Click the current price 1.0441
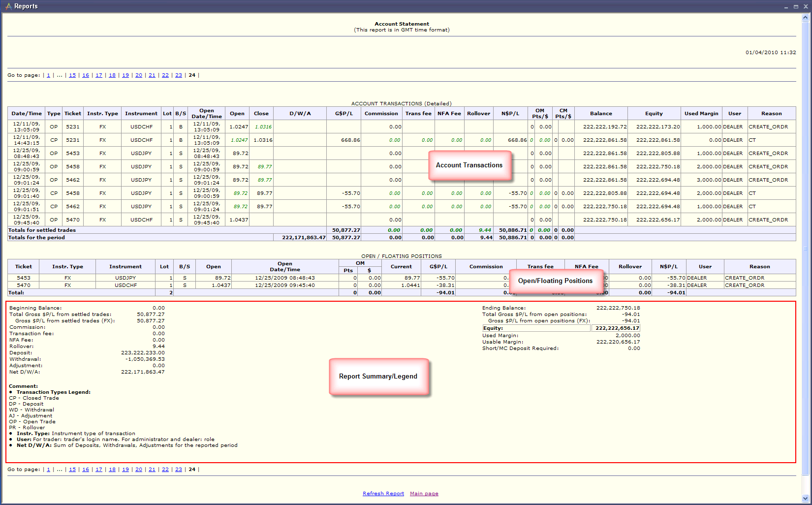The height and width of the screenshot is (505, 812). click(410, 285)
